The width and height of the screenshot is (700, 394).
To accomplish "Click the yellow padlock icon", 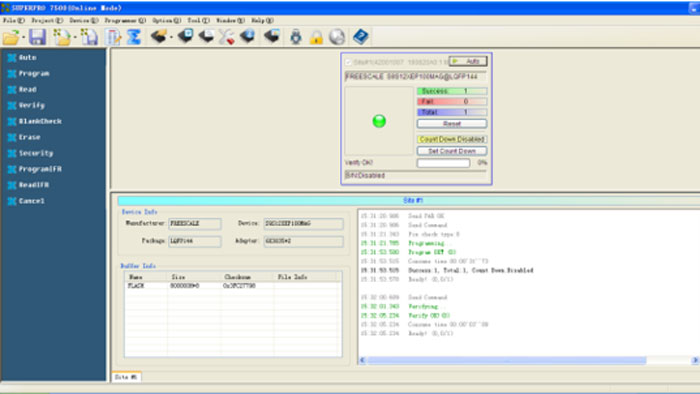I will click(x=317, y=37).
